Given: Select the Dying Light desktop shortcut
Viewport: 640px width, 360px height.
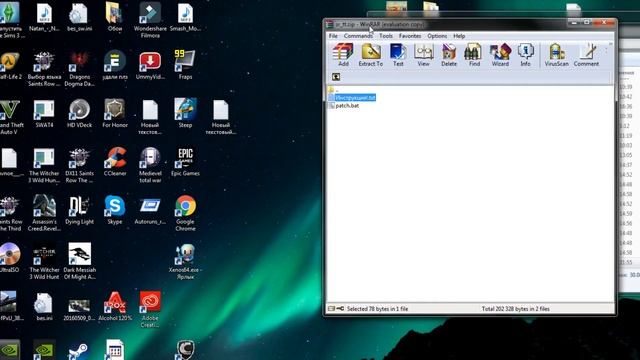Looking at the screenshot, I should click(80, 210).
